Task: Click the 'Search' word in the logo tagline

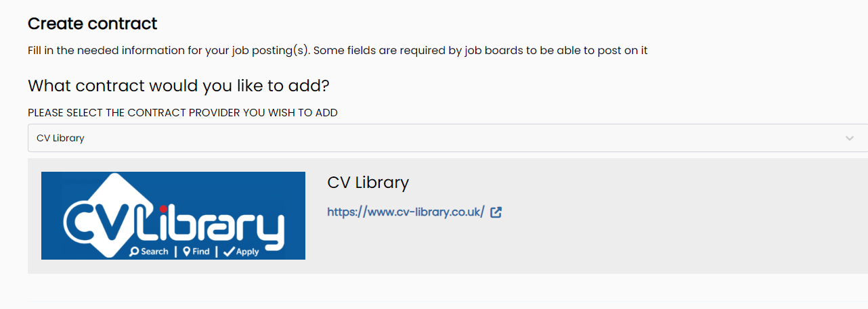Action: 154,252
